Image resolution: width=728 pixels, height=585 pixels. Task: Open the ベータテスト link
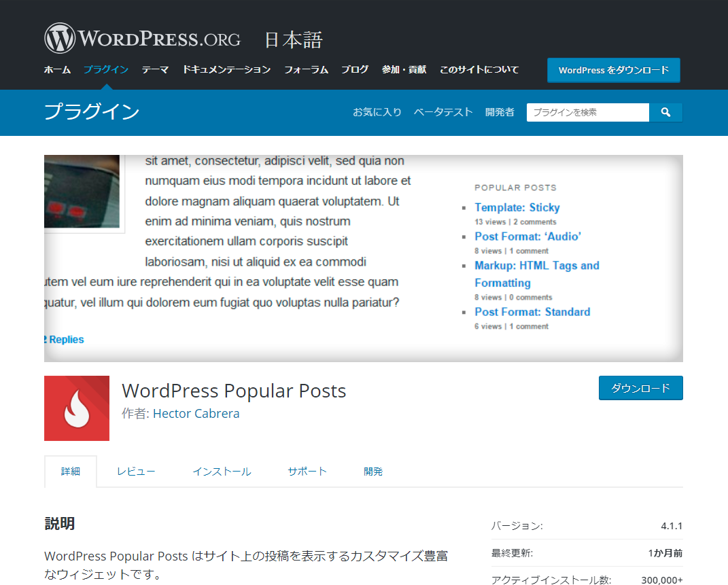point(443,112)
